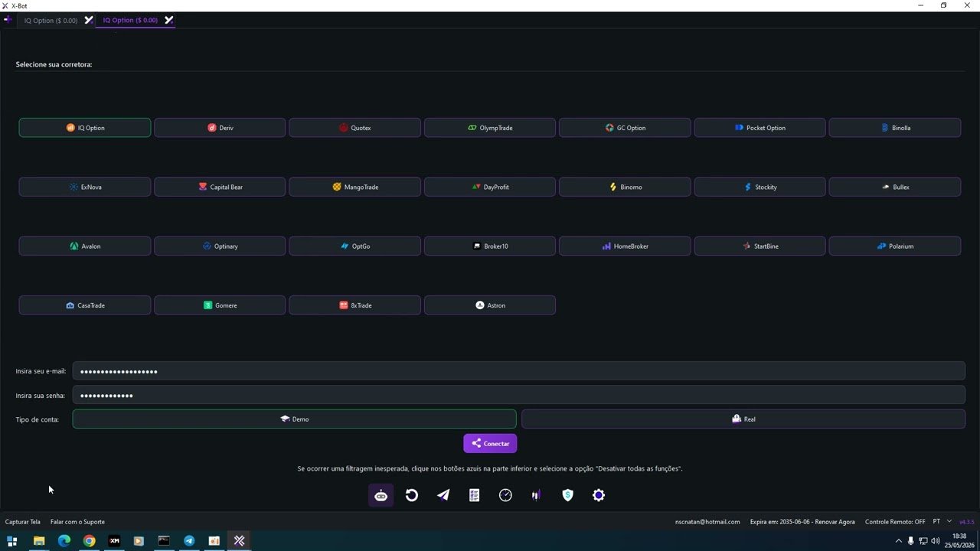Launch Microsoft Edge from the taskbar
This screenshot has height=551, width=980.
click(x=64, y=541)
